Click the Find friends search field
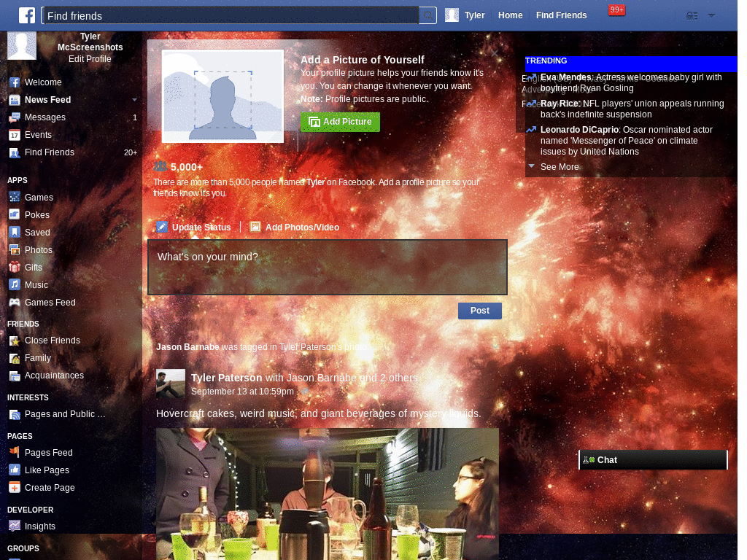Image resolution: width=747 pixels, height=560 pixels. [x=230, y=16]
